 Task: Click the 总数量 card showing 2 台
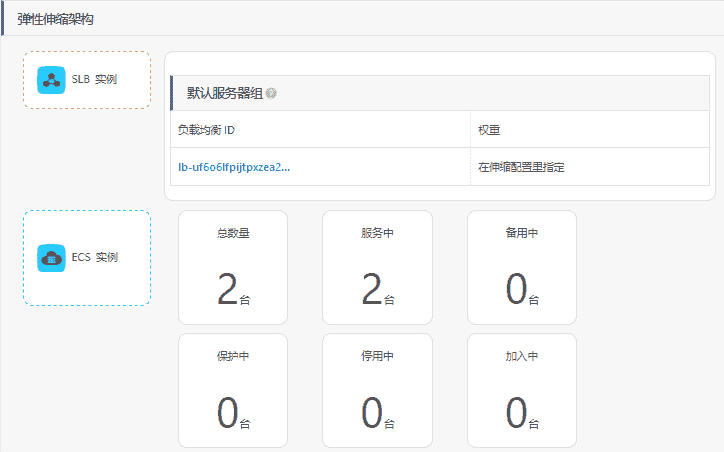click(233, 268)
